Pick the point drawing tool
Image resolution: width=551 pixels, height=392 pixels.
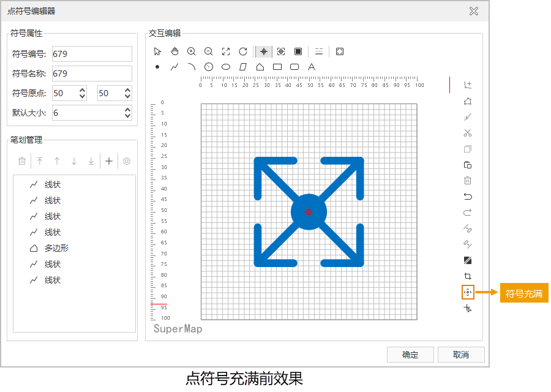tap(157, 67)
